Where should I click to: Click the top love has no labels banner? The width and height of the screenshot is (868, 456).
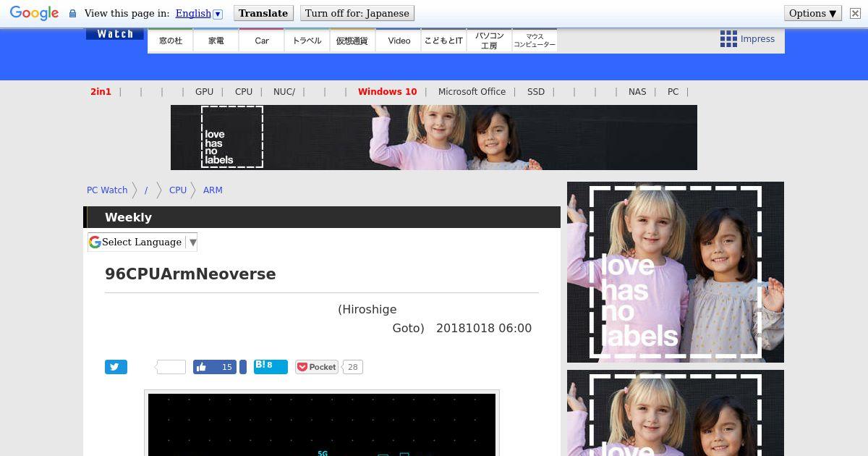434,138
